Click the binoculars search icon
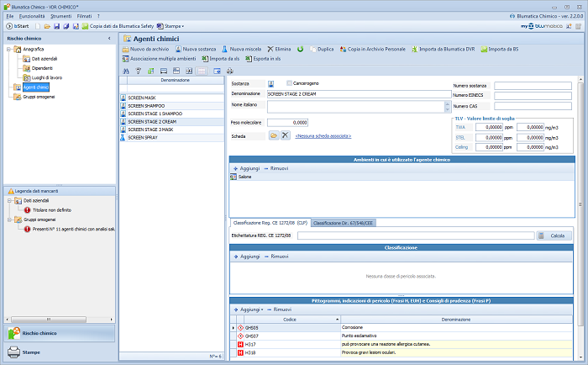This screenshot has width=588, height=365. point(126,71)
